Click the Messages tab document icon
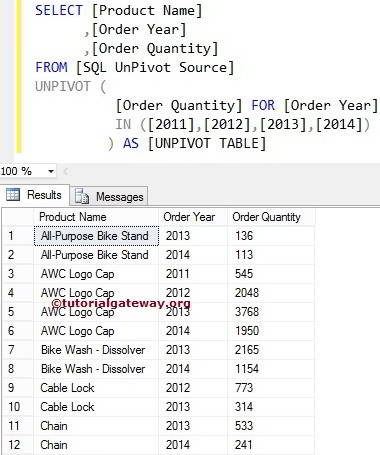Image resolution: width=380 pixels, height=455 pixels. 82,196
